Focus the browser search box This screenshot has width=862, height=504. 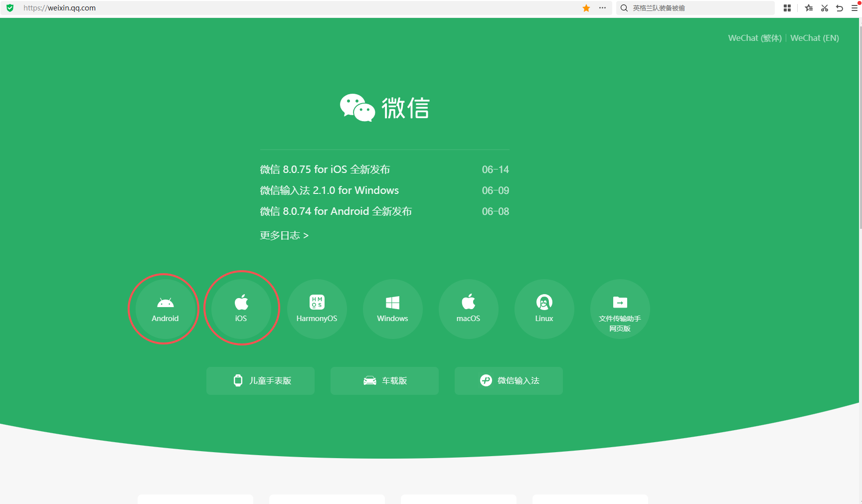click(695, 8)
